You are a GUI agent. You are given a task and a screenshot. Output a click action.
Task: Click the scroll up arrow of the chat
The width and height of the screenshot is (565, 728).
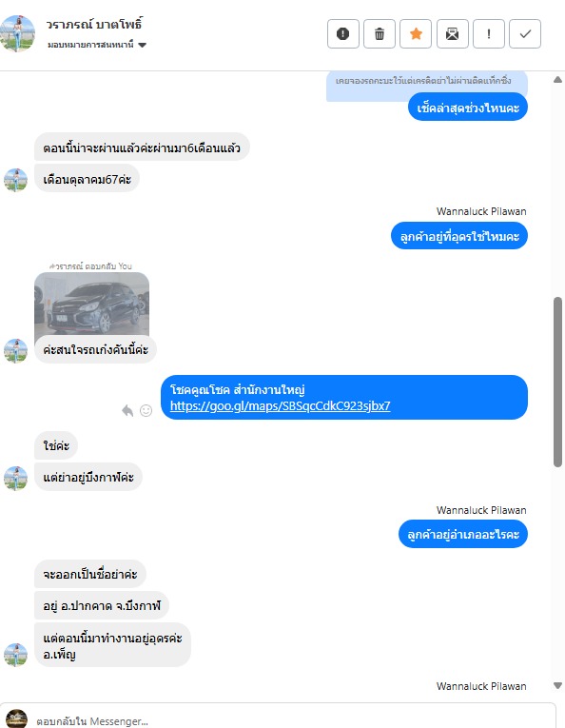tap(557, 80)
